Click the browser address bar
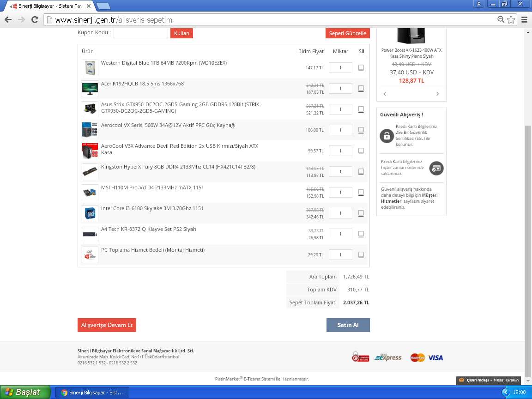The height and width of the screenshot is (399, 532). point(272,20)
